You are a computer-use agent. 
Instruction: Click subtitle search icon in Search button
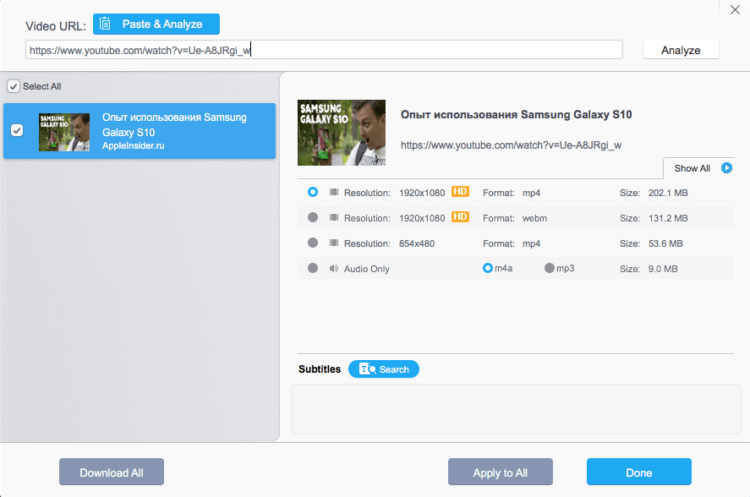(367, 369)
